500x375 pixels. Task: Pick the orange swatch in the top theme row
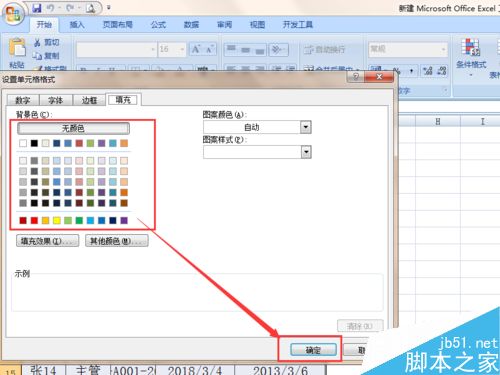[x=124, y=143]
